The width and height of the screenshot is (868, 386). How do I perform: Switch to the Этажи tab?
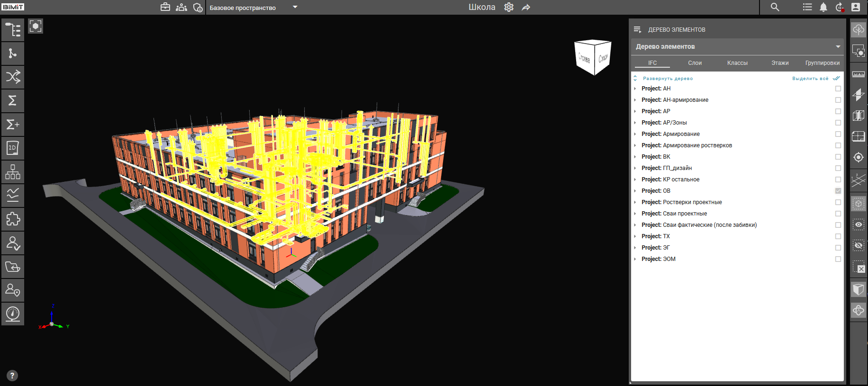click(779, 63)
